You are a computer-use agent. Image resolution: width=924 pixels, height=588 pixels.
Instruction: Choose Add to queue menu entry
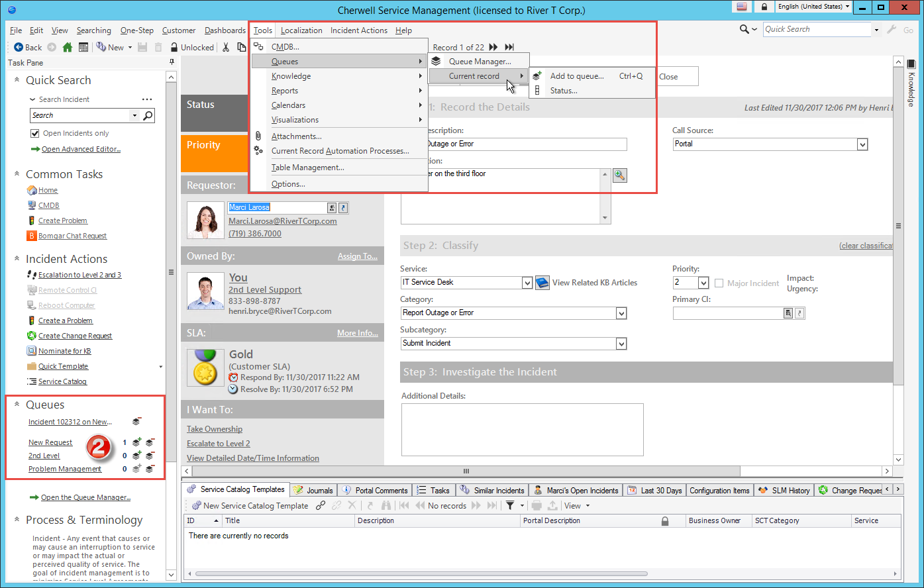coord(591,76)
